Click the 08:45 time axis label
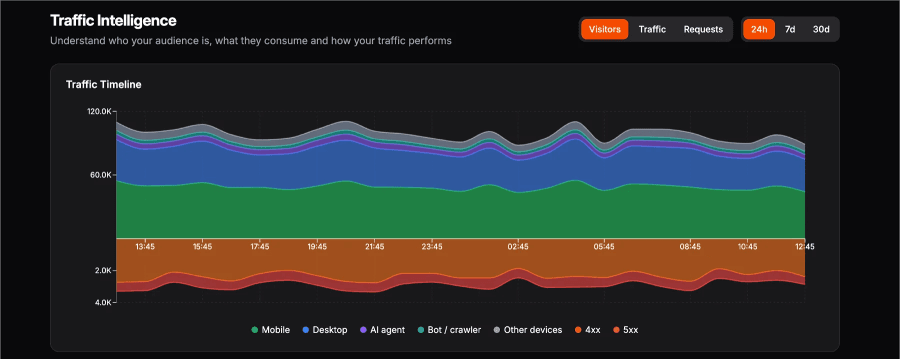Screen dimensions: 900x360 [690, 246]
